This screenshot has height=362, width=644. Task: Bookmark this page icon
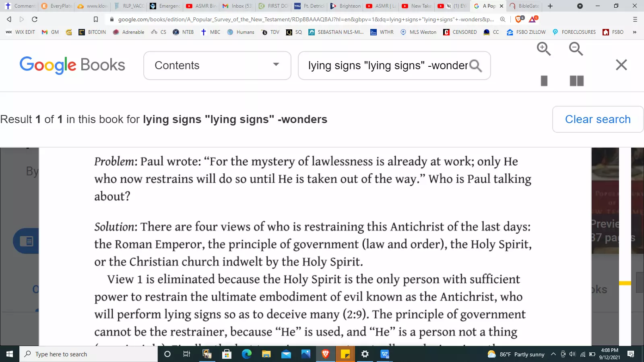click(96, 19)
